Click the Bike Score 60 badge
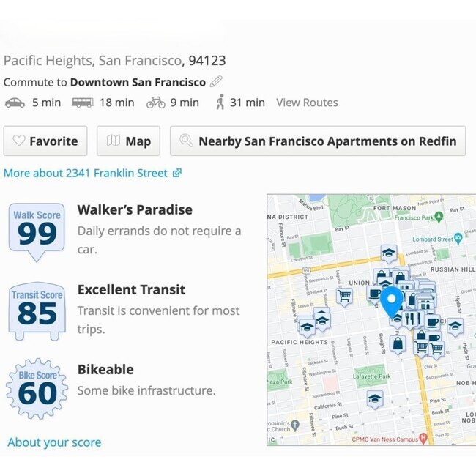Image resolution: width=476 pixels, height=476 pixels. tap(37, 389)
